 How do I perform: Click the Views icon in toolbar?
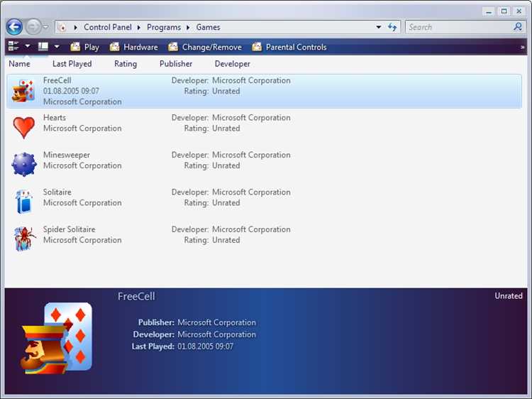(43, 46)
